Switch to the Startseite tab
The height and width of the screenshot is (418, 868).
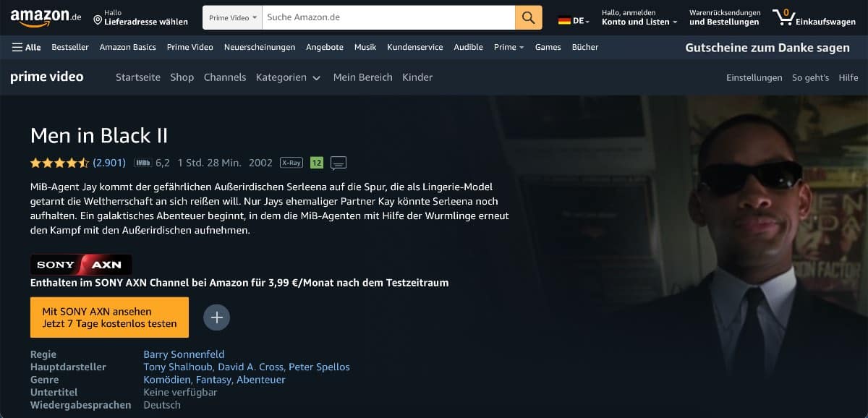138,77
